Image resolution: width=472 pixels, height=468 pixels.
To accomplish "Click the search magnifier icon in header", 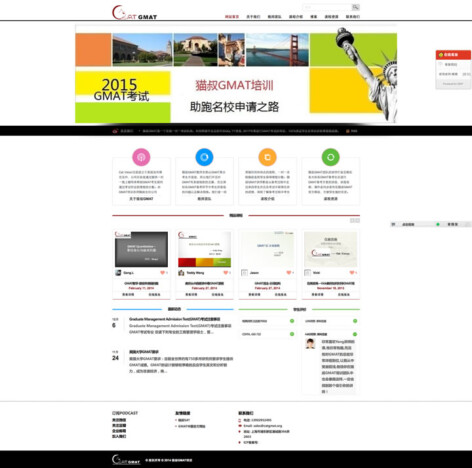I will 356,7.
